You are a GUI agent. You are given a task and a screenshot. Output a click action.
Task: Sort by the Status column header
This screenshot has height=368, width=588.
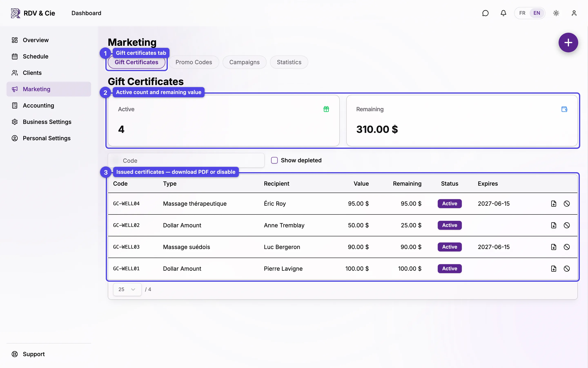[x=450, y=184]
